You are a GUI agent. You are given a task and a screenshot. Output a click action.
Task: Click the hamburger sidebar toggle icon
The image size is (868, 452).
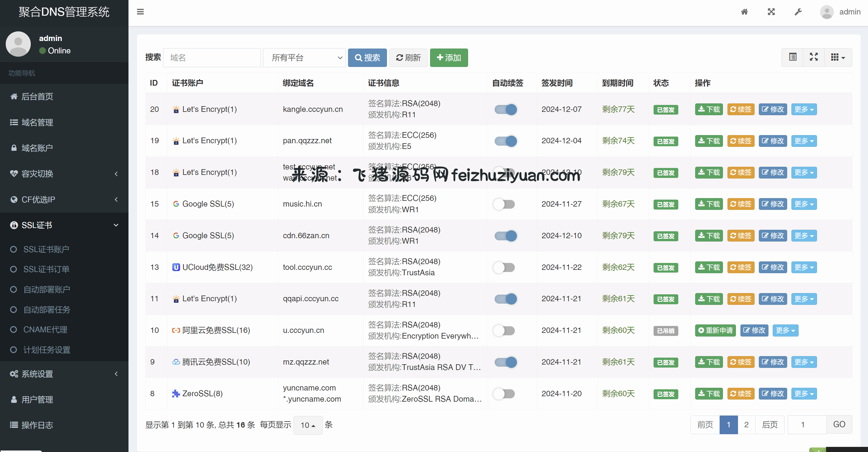140,12
